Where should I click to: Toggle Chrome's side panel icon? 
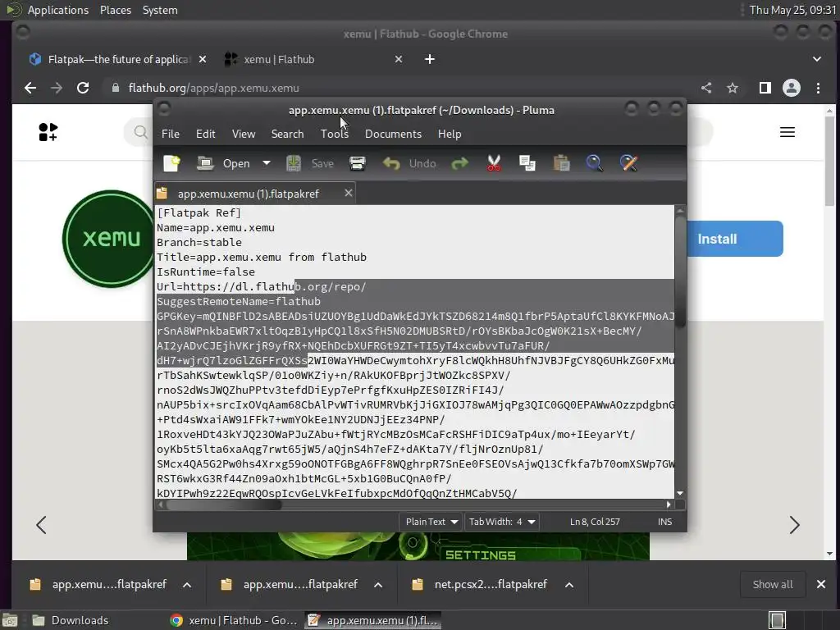click(765, 88)
